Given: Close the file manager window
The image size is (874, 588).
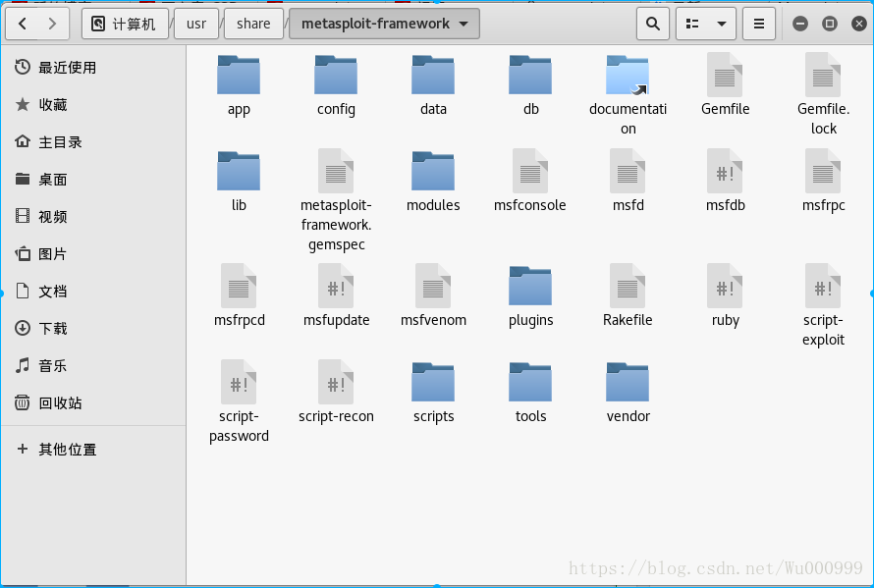Looking at the screenshot, I should coord(859,24).
